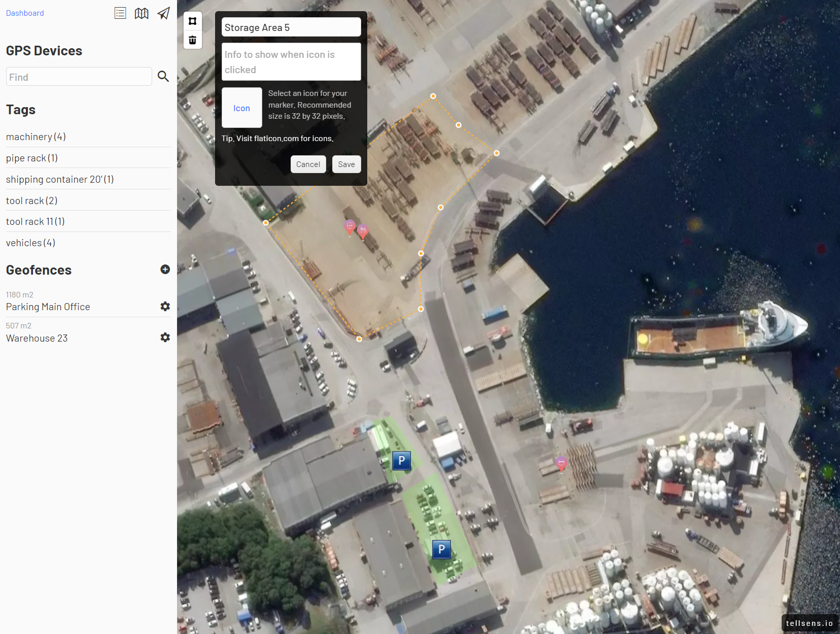Edit the geofence name field Storage Area 5
This screenshot has width=840, height=634.
(291, 27)
